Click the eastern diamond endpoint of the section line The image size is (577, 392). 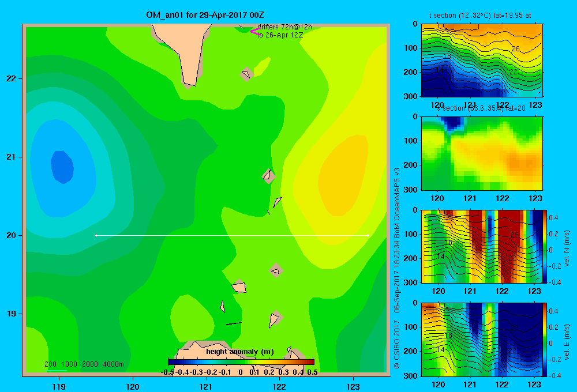coord(368,235)
